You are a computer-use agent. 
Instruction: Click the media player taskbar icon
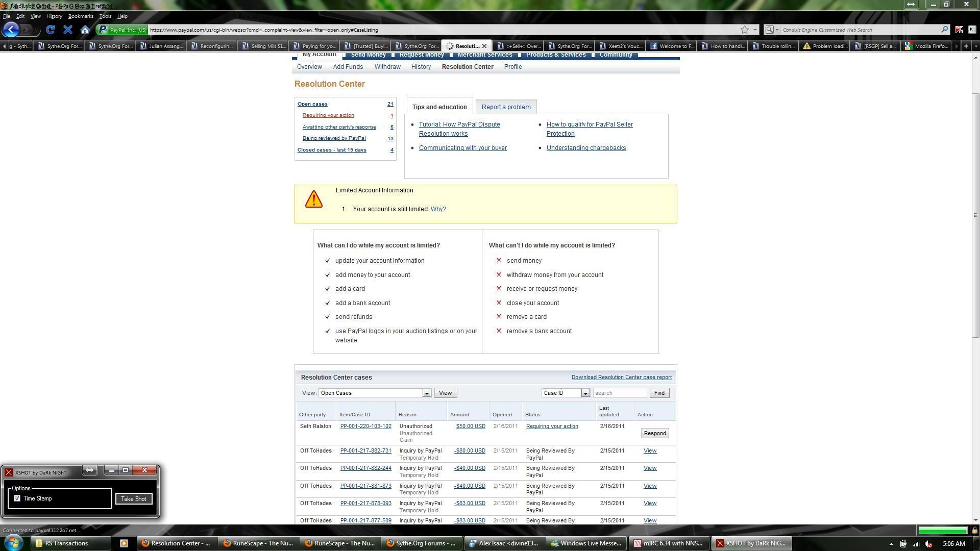(x=124, y=543)
